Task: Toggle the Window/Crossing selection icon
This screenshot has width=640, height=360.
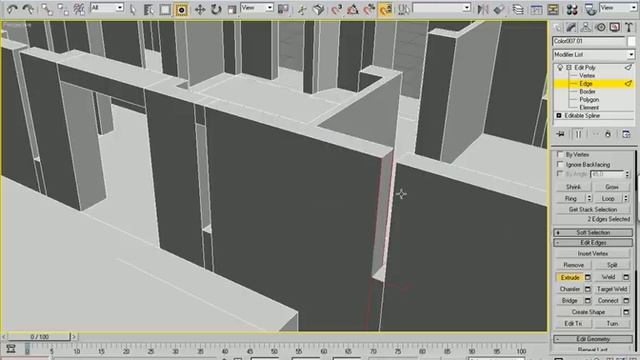Action: (x=182, y=9)
